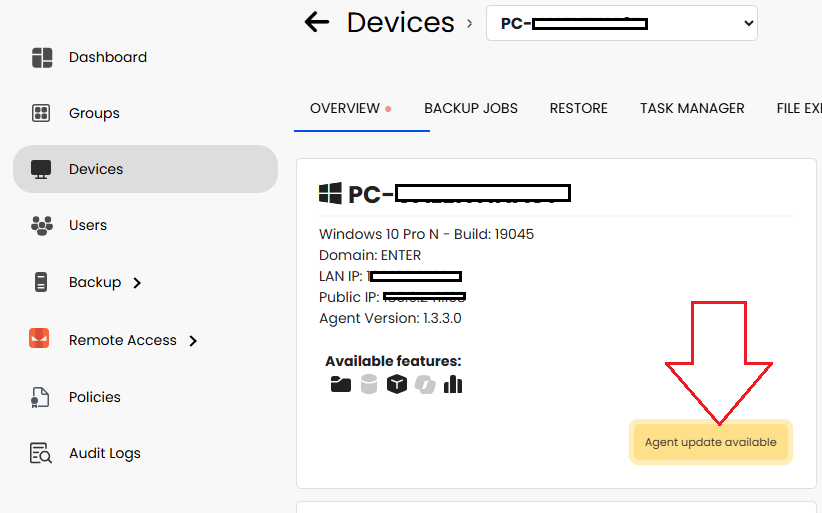This screenshot has height=513, width=822.
Task: Click the folder feature icon
Action: (341, 384)
